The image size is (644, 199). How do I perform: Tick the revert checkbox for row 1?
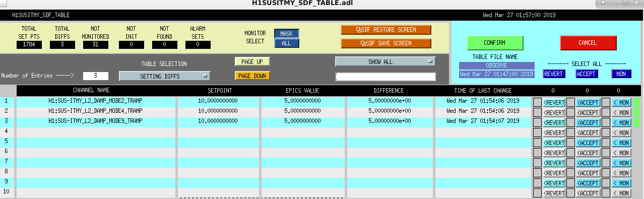coord(538,102)
